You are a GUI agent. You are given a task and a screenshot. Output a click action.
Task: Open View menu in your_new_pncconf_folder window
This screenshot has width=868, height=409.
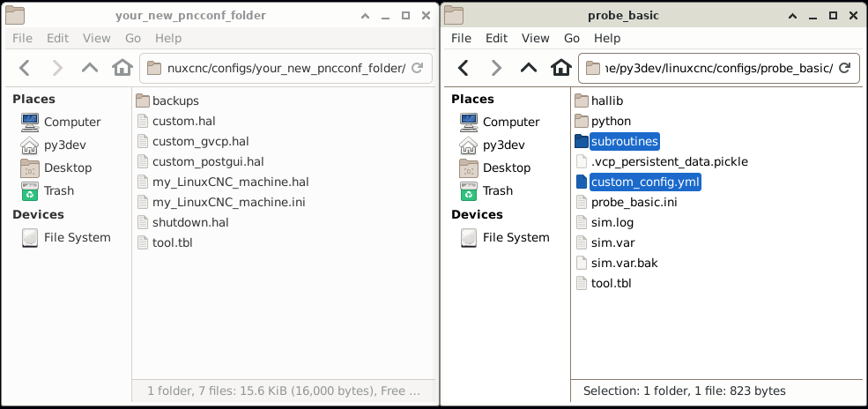[x=97, y=38]
